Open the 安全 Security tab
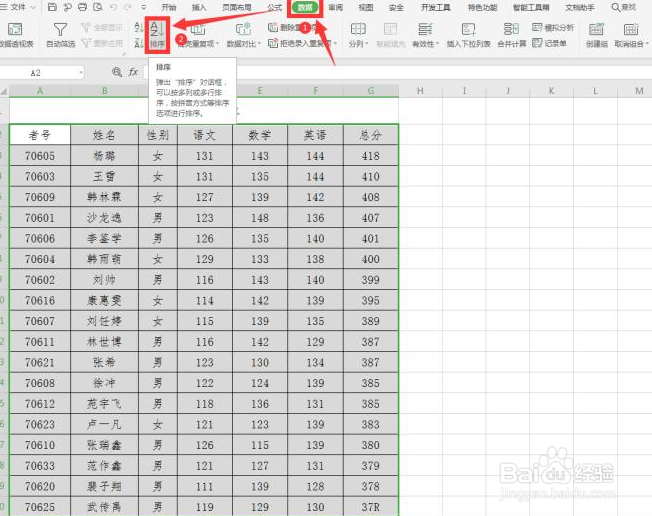This screenshot has width=652, height=516. [x=396, y=7]
